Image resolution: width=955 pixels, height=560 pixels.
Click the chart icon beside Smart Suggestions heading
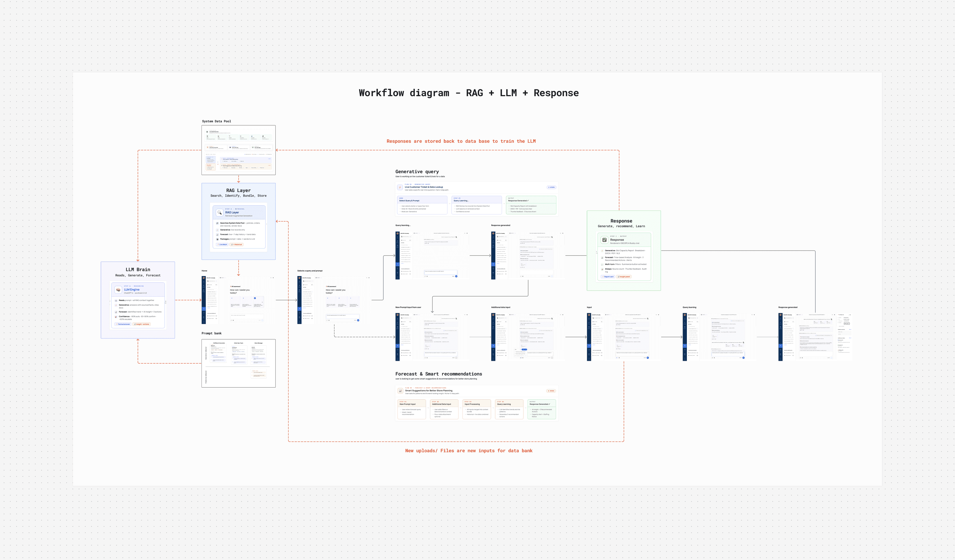click(x=400, y=391)
